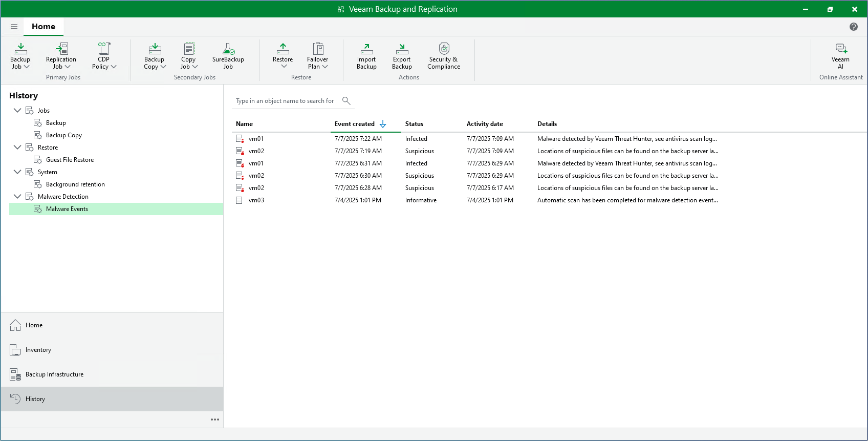Click the SureBackup Job icon

pyautogui.click(x=228, y=49)
